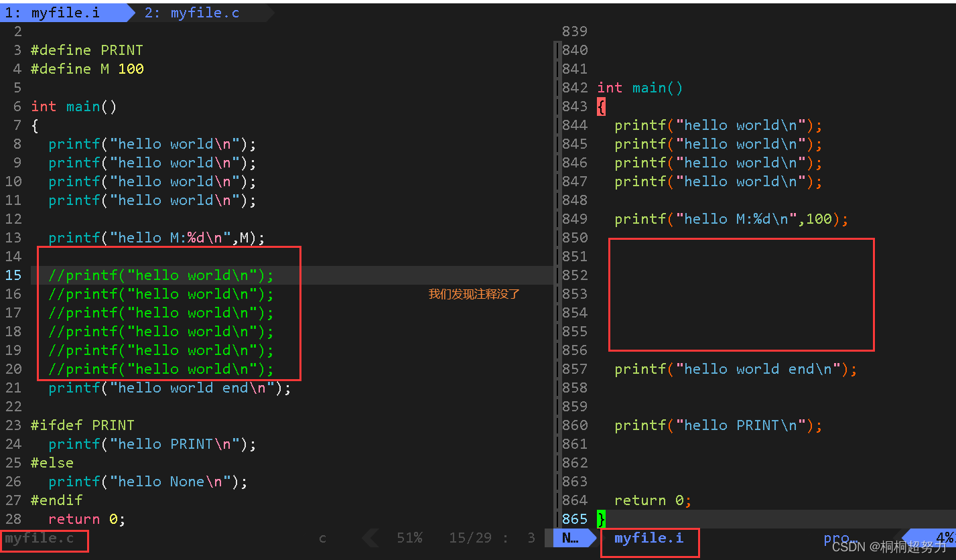The image size is (956, 560).
Task: Click 'hello M:%d' printf with 100 on line 849
Action: [732, 219]
